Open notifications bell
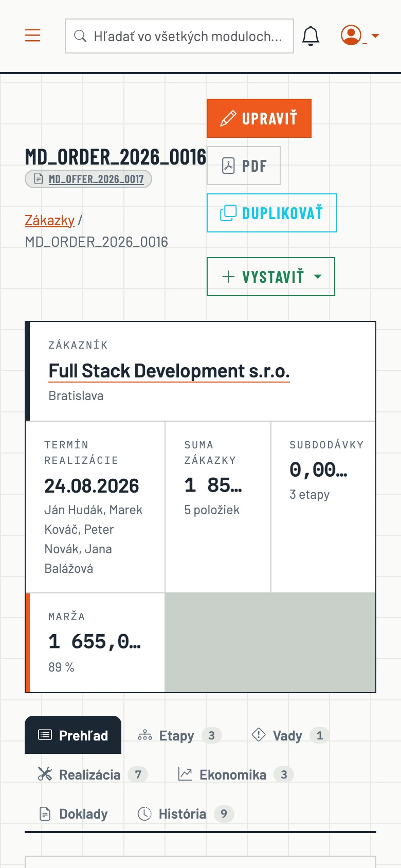 pos(311,36)
